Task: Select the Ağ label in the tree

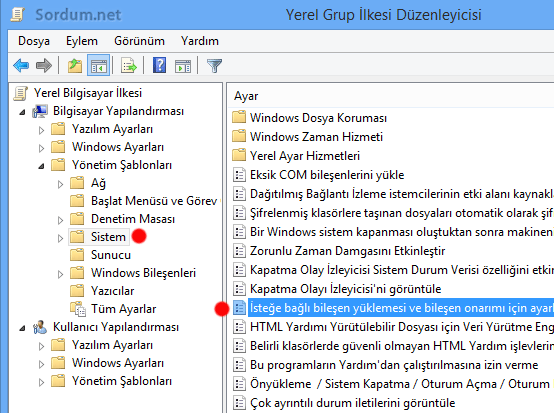Action: pyautogui.click(x=98, y=183)
